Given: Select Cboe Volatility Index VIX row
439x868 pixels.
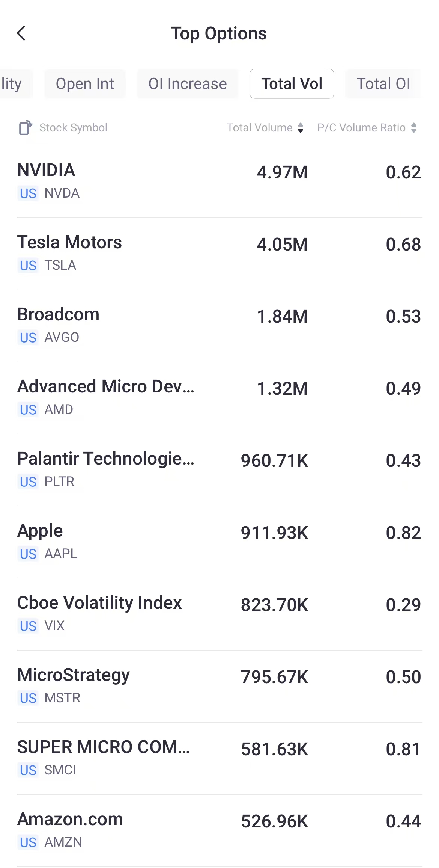Looking at the screenshot, I should click(x=219, y=614).
